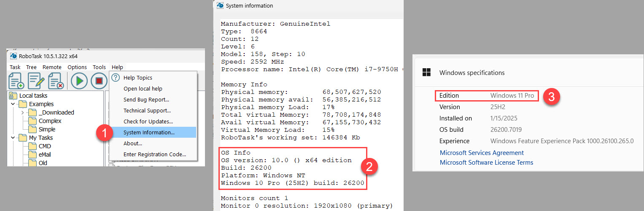Select Examples tree label

pyautogui.click(x=41, y=104)
